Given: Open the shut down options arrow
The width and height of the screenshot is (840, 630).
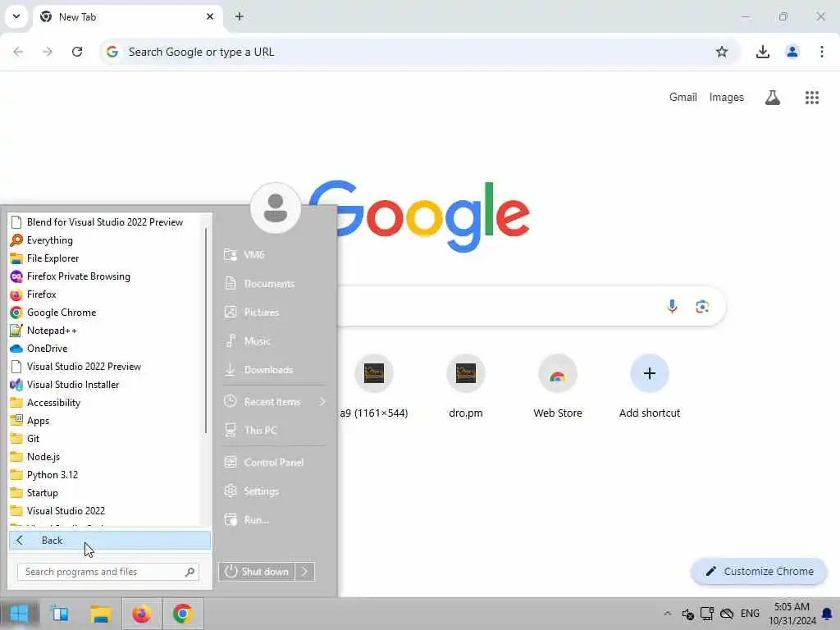Looking at the screenshot, I should click(305, 572).
